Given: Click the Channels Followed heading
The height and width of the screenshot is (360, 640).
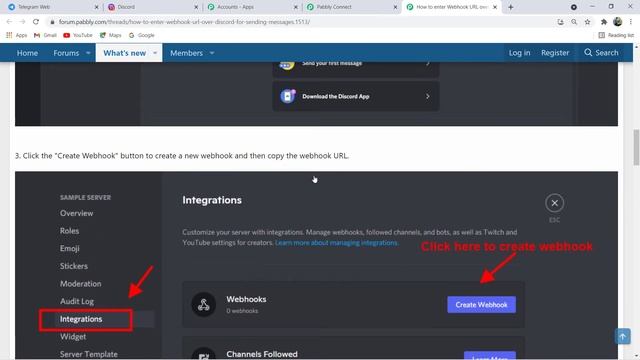Looking at the screenshot, I should (x=262, y=354).
